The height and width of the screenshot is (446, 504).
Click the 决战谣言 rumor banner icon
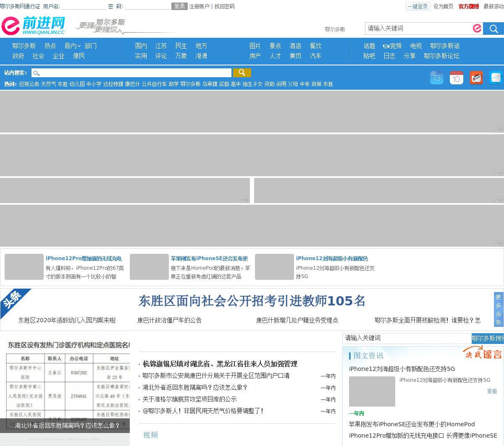point(483,353)
